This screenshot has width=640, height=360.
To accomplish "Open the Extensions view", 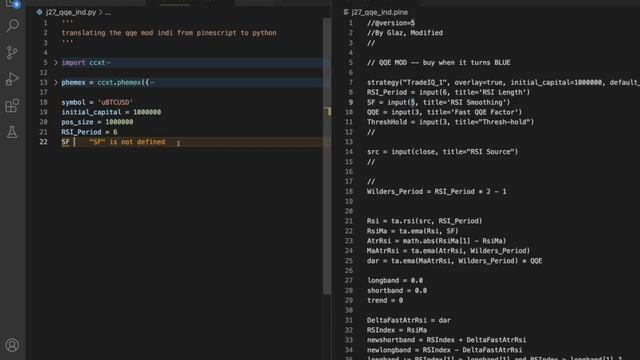I will coord(12,106).
